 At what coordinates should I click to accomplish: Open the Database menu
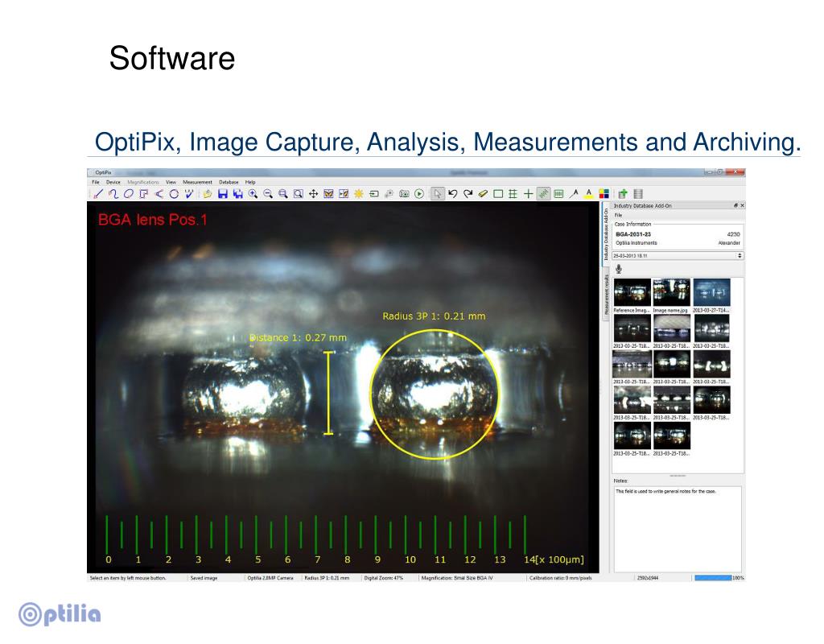[229, 183]
